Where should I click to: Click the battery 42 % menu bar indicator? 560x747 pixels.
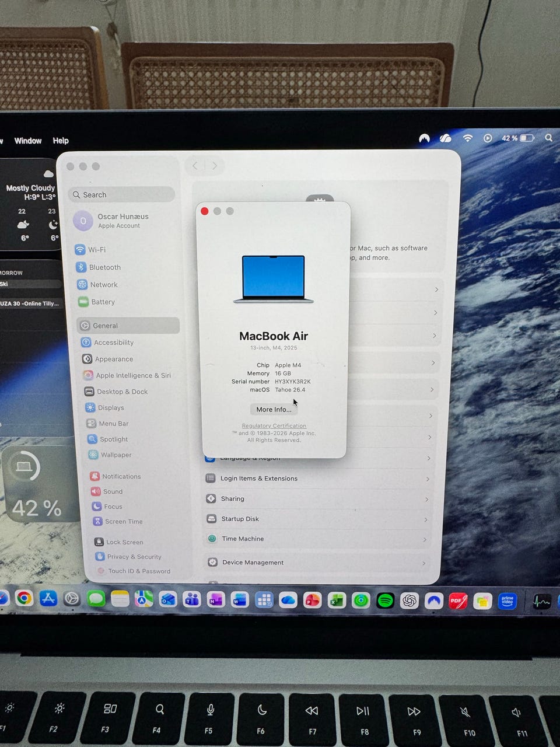point(517,138)
